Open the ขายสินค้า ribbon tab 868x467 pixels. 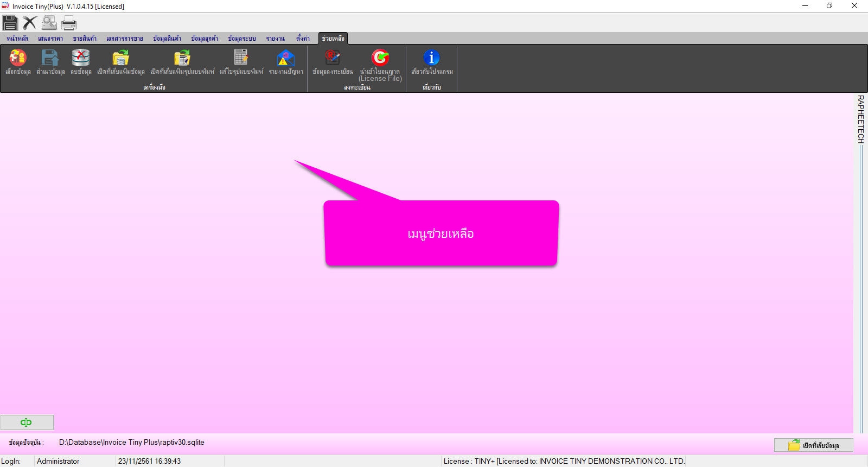coord(85,39)
